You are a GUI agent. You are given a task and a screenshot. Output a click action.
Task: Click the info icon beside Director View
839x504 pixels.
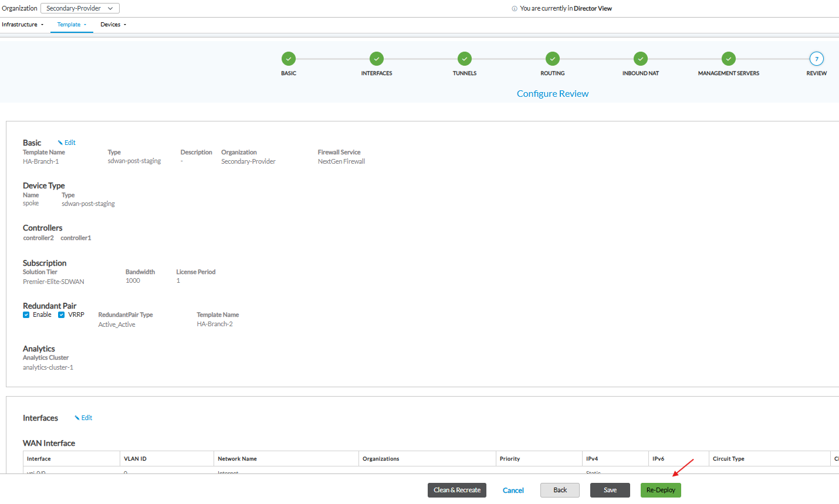[x=515, y=9]
